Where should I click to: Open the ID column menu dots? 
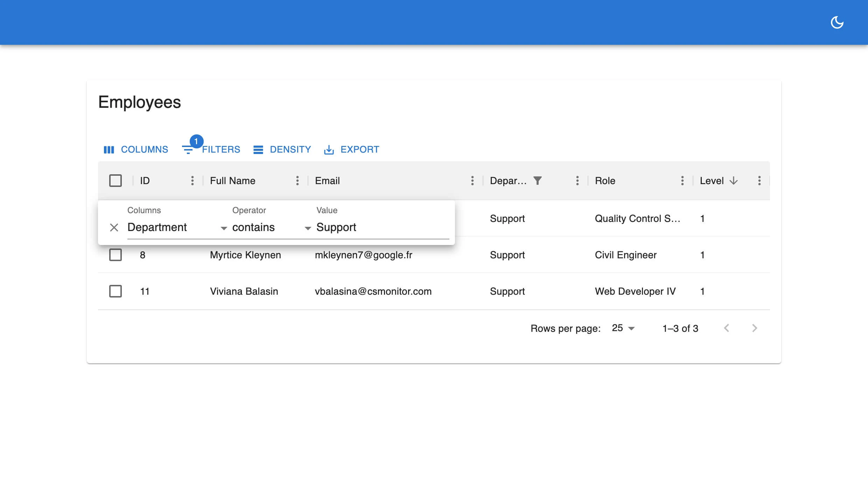[x=192, y=181]
